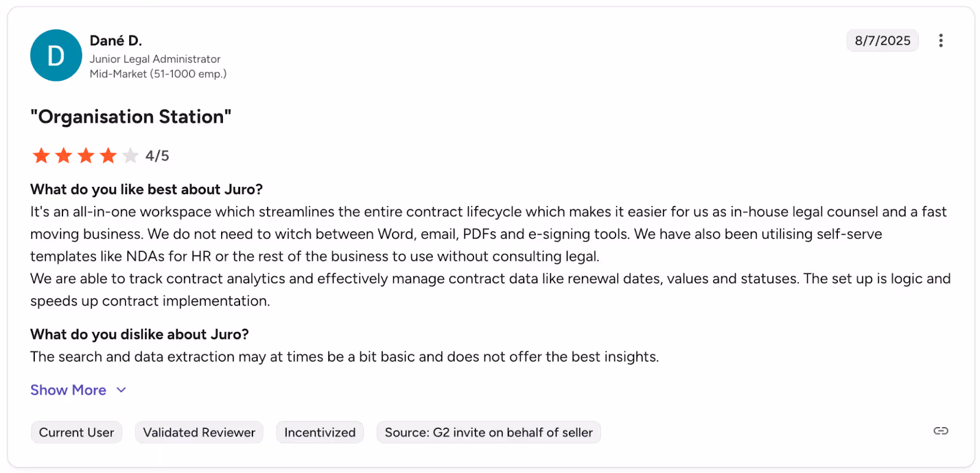This screenshot has height=473, width=980.
Task: Click the fifth gray star
Action: [x=130, y=155]
